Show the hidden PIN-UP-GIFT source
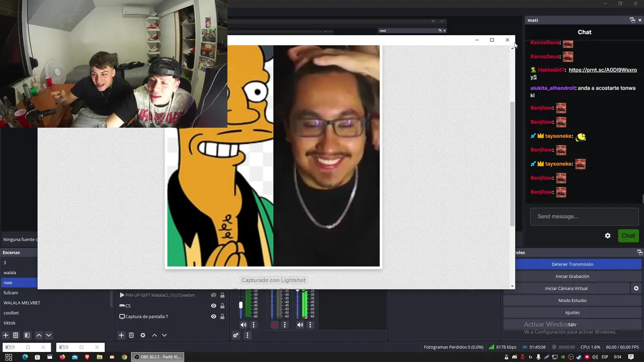The height and width of the screenshot is (362, 644). point(213,296)
